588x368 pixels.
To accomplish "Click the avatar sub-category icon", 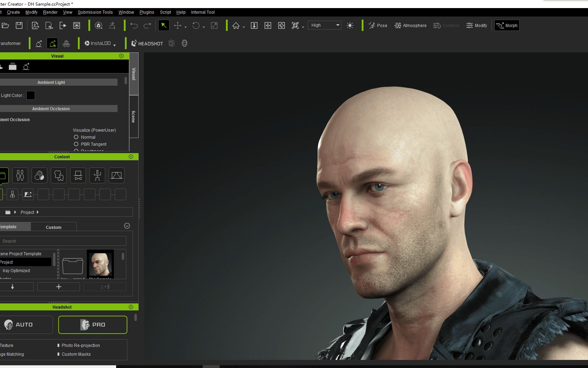I will [12, 194].
